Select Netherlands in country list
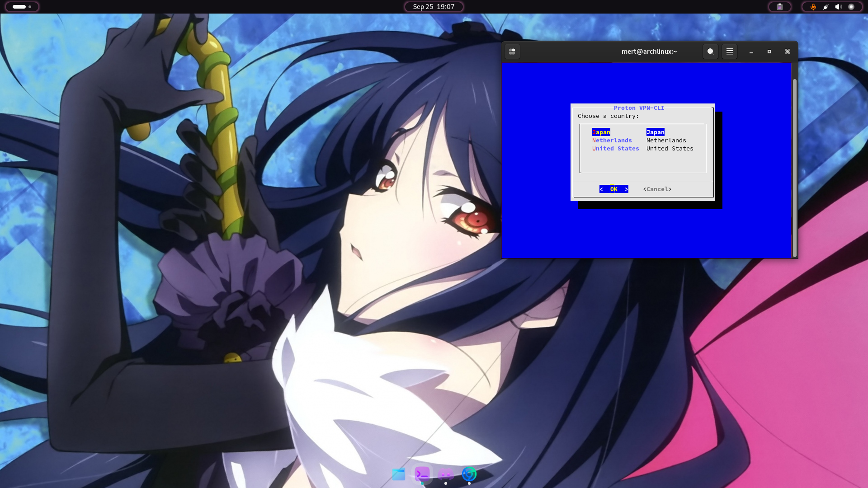 (612, 141)
